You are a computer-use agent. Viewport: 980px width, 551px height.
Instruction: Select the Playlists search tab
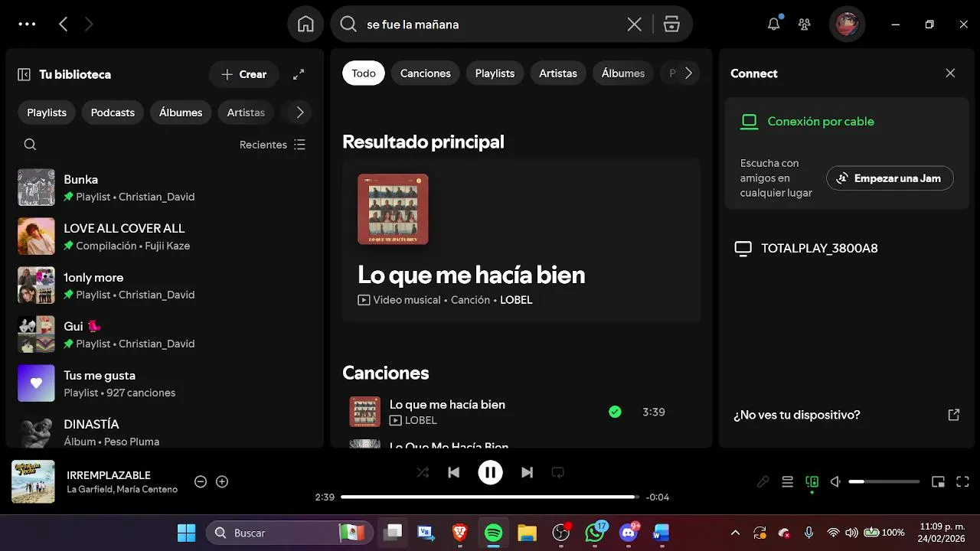(495, 73)
